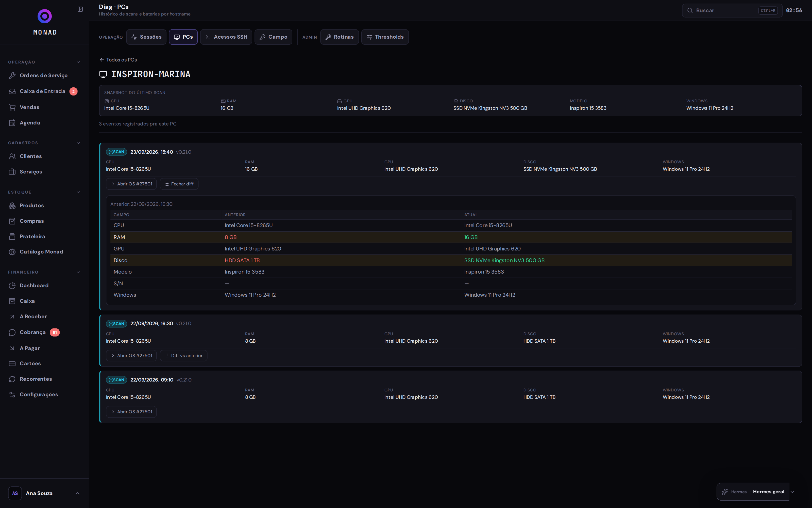Screen dimensions: 812x508
Task: Open Caixa de Entrada inbox icon
Action: (x=12, y=91)
